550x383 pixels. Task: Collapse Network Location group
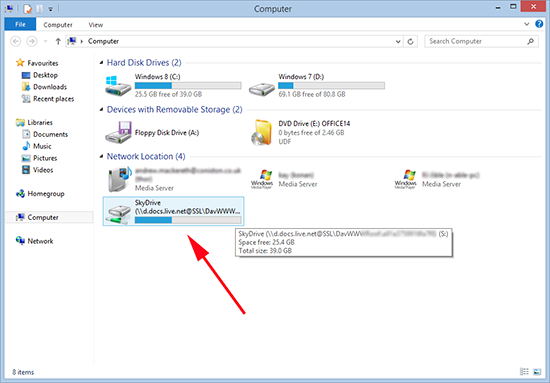[x=101, y=156]
